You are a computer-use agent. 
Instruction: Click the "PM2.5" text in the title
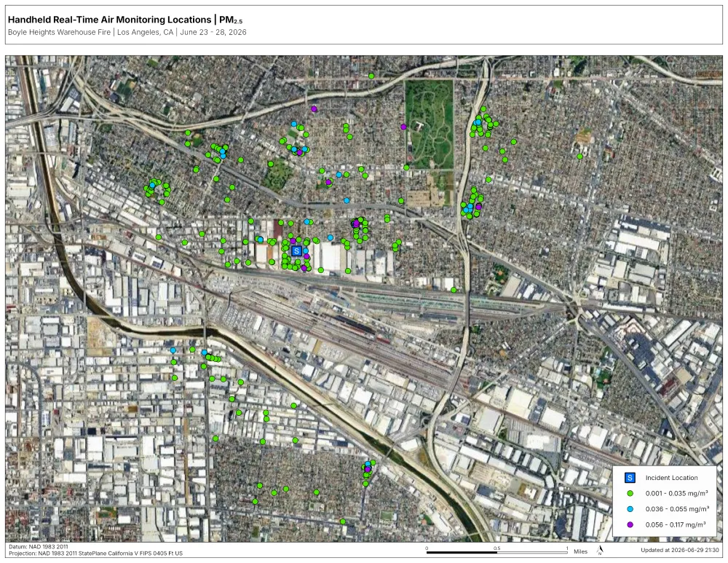click(x=231, y=20)
